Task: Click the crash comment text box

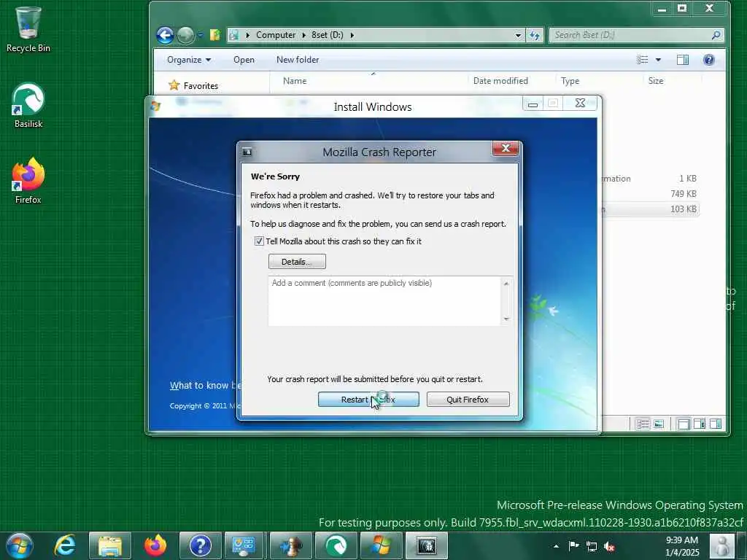Action: (384, 301)
